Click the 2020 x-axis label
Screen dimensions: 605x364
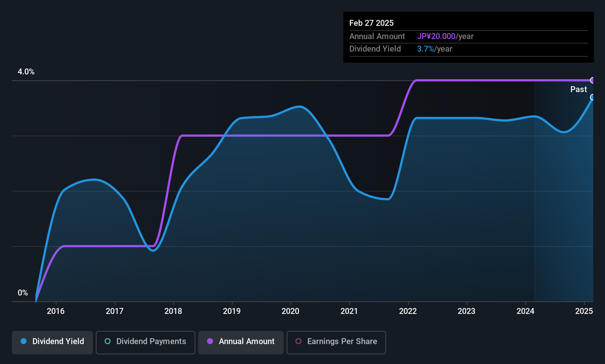click(x=290, y=311)
